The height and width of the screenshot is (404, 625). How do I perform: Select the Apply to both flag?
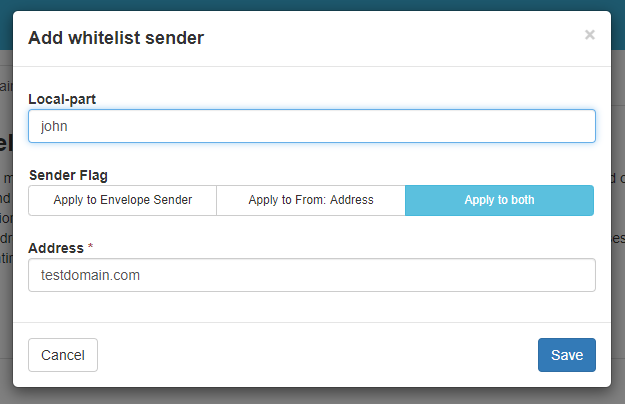[x=499, y=200]
